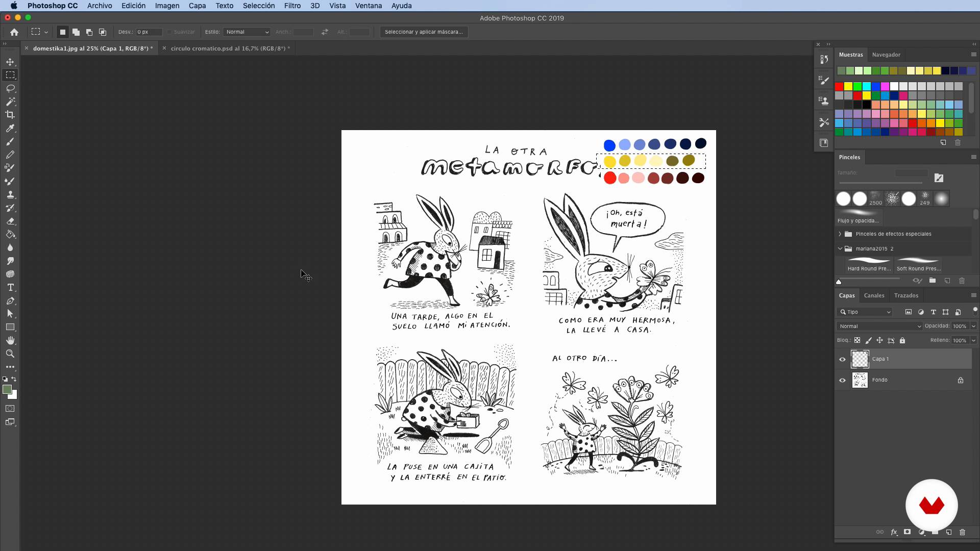Screen dimensions: 980x551
Task: Toggle lock transparent pixels
Action: click(857, 340)
